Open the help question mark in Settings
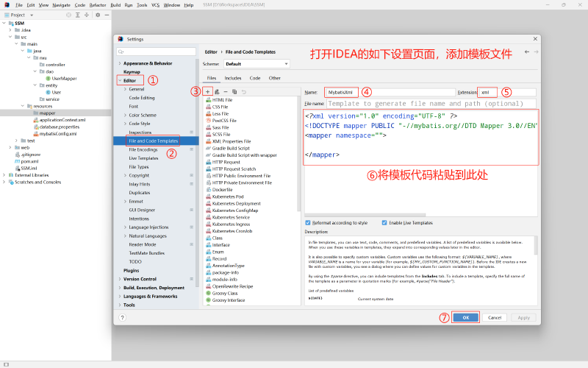The height and width of the screenshot is (368, 588). coord(122,318)
